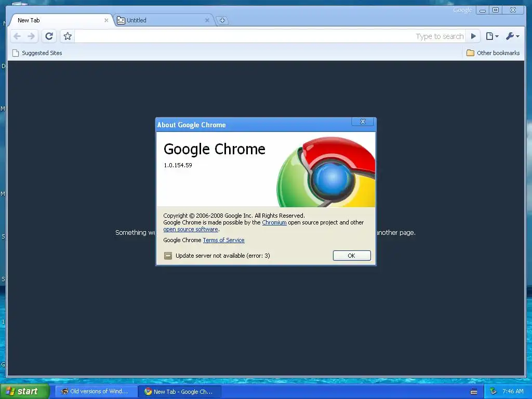Click the keyboard icon in system tray
The width and height of the screenshot is (532, 399).
click(474, 392)
